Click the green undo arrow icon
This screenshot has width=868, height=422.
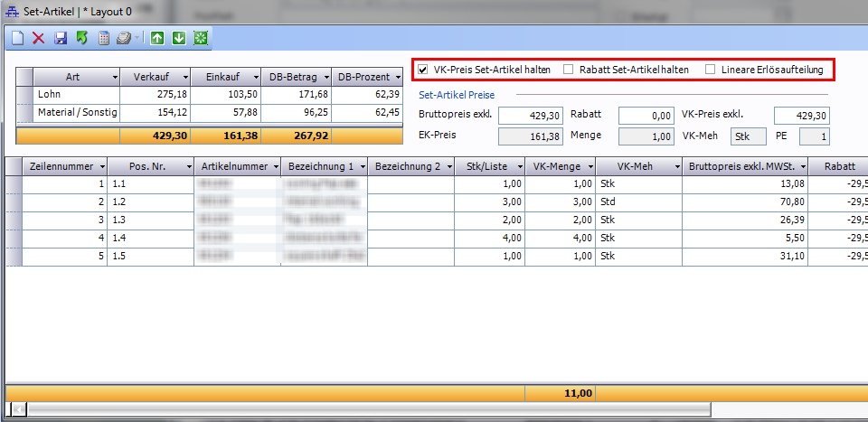point(82,38)
